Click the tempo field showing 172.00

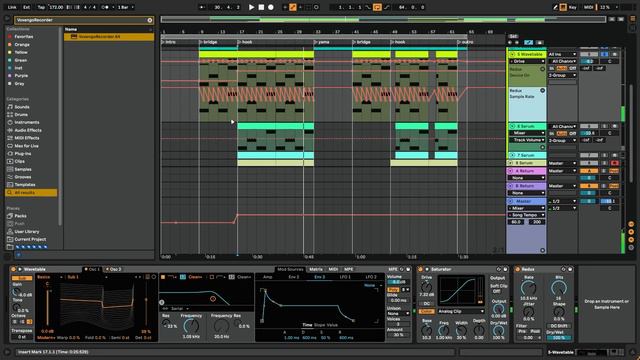coord(56,7)
